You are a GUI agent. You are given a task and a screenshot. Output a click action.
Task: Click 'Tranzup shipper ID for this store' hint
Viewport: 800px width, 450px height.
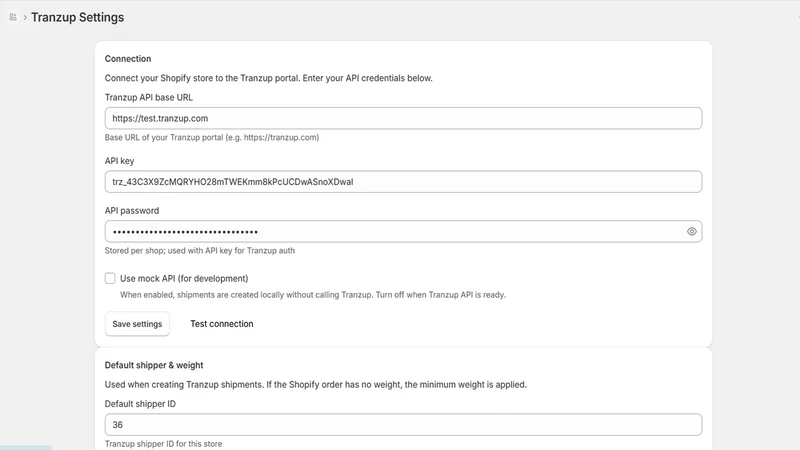pyautogui.click(x=163, y=444)
